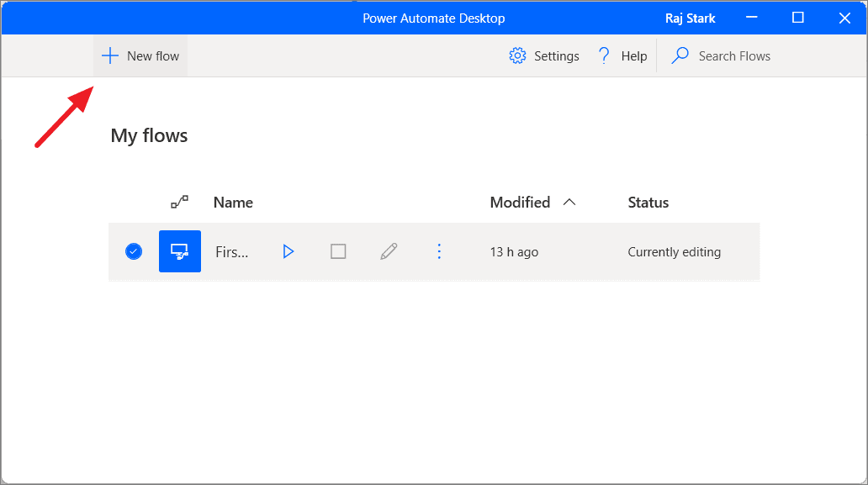Sort flows with the Modified column chevron

click(x=569, y=202)
